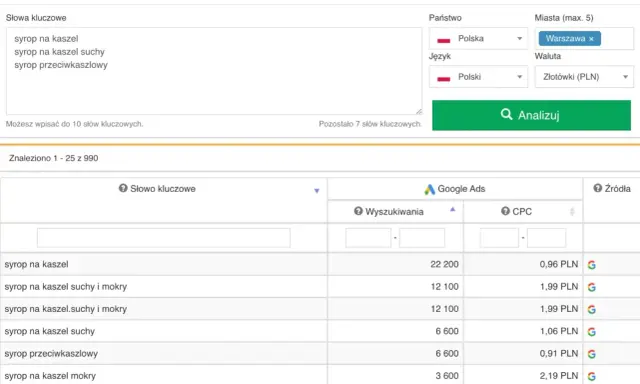
Task: Click Google source icon for syrop na kaszel
Action: pyautogui.click(x=591, y=265)
